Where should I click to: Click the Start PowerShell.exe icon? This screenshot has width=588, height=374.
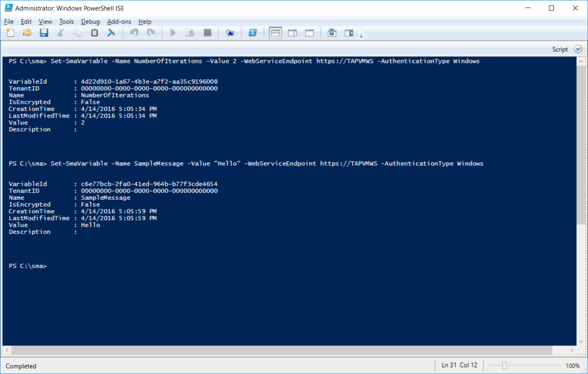pyautogui.click(x=253, y=32)
